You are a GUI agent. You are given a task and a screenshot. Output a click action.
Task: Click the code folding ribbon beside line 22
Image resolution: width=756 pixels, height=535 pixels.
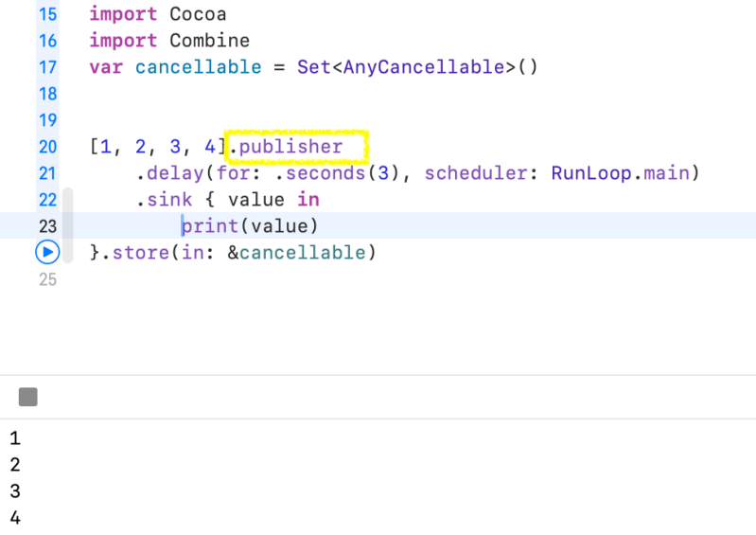pyautogui.click(x=67, y=200)
